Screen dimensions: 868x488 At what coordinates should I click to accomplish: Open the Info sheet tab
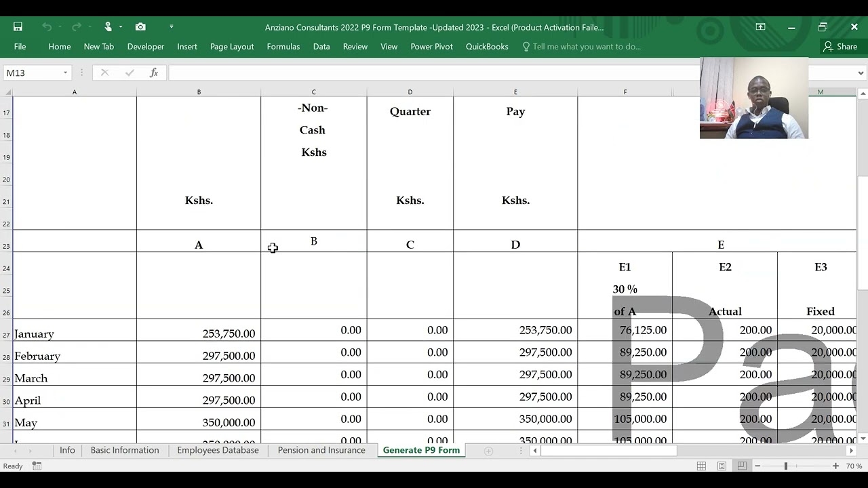(67, 450)
